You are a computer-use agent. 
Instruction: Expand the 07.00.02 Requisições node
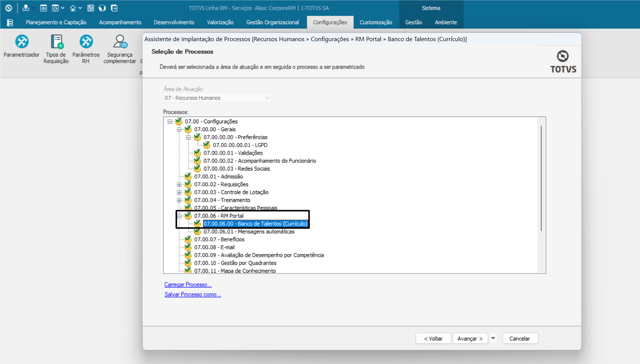(x=179, y=184)
